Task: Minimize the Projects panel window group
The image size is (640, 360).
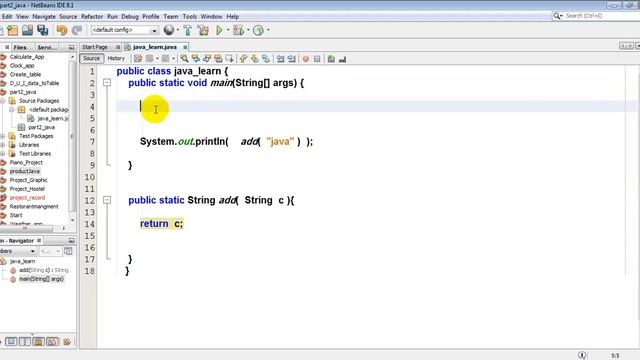Action: [71, 47]
